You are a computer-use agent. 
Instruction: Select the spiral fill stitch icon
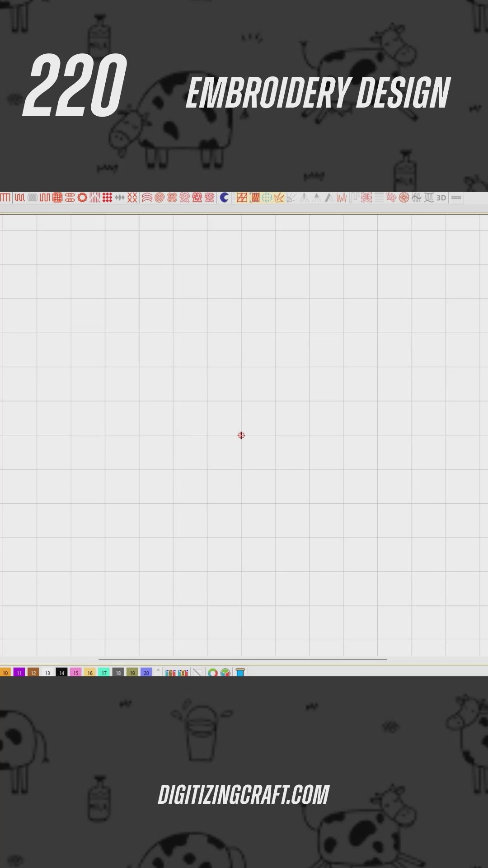click(x=160, y=198)
